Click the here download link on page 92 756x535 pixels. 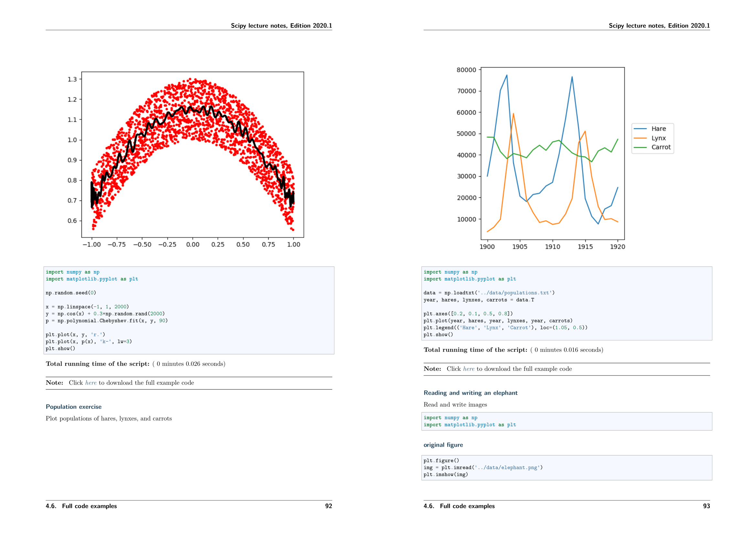[91, 383]
